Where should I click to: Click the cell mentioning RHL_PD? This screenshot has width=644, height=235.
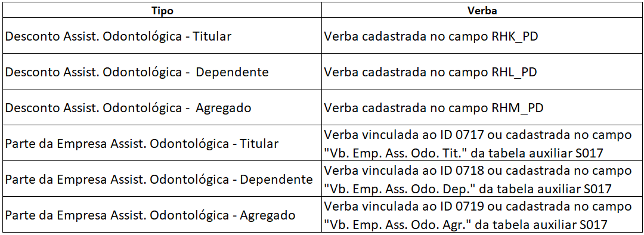pyautogui.click(x=482, y=71)
